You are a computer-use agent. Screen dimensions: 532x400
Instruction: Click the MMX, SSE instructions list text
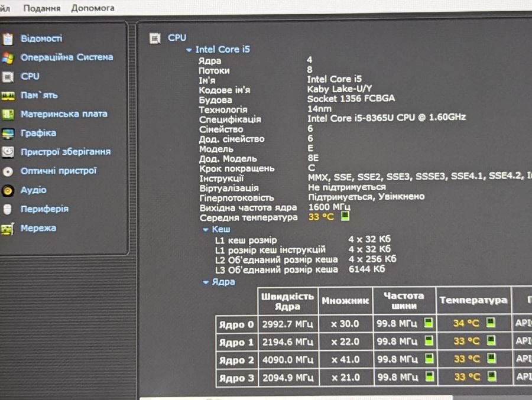coord(420,177)
